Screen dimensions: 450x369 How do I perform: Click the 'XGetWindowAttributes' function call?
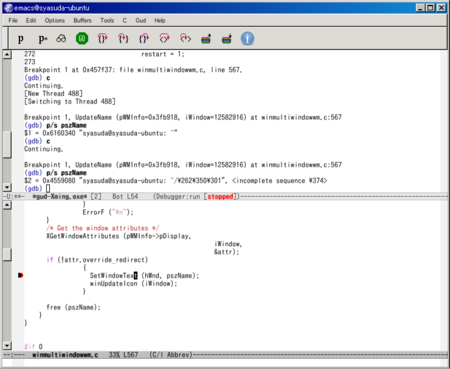[x=82, y=236]
